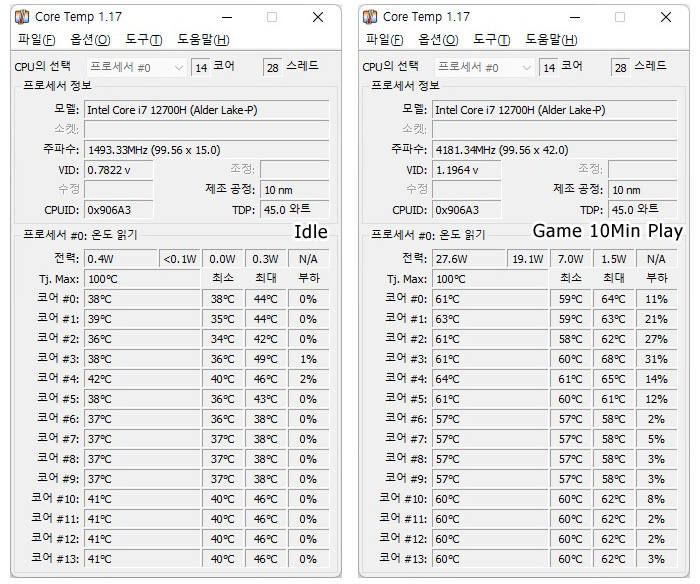Click 코어 #3 load 31%
The width and height of the screenshot is (700, 584).
(656, 359)
